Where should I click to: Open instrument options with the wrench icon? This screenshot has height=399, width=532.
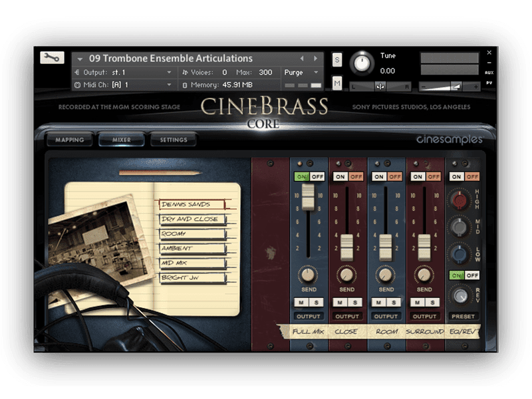tap(52, 58)
